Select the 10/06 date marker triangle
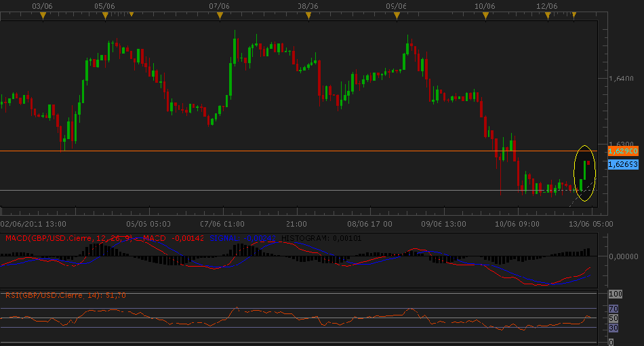 pos(487,14)
